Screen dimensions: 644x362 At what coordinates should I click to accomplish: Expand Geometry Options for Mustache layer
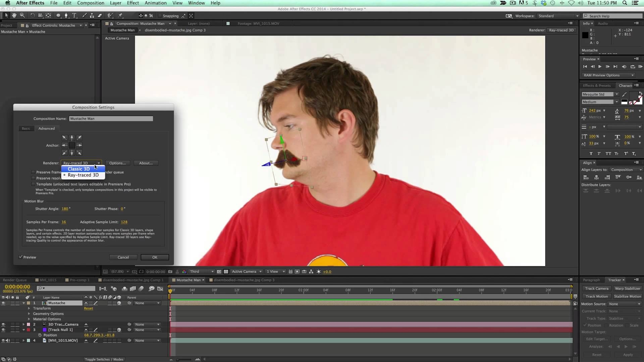coord(29,314)
